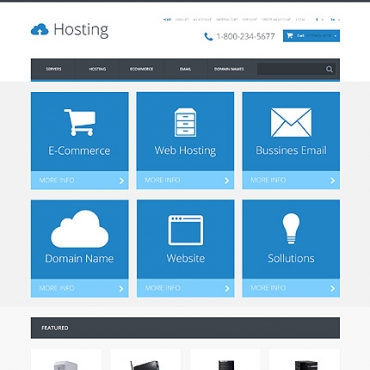This screenshot has width=370, height=370.
Task: Click More Info under E-Commerce
Action: click(x=57, y=180)
